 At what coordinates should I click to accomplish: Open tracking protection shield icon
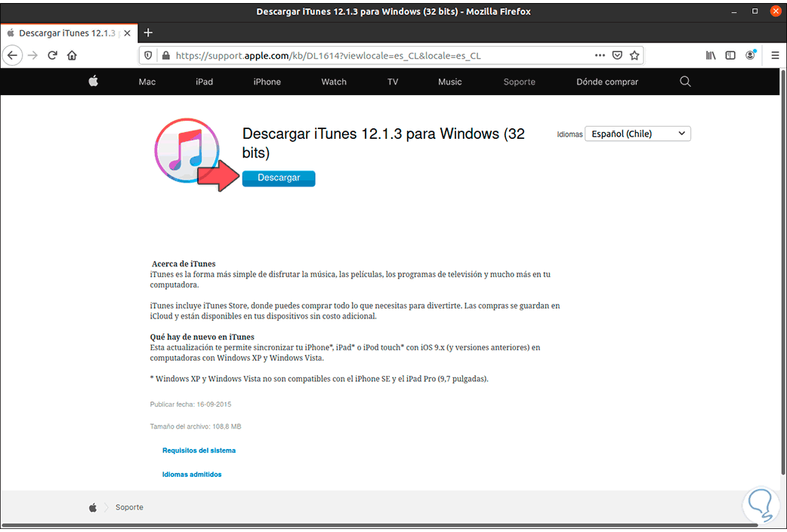(148, 56)
